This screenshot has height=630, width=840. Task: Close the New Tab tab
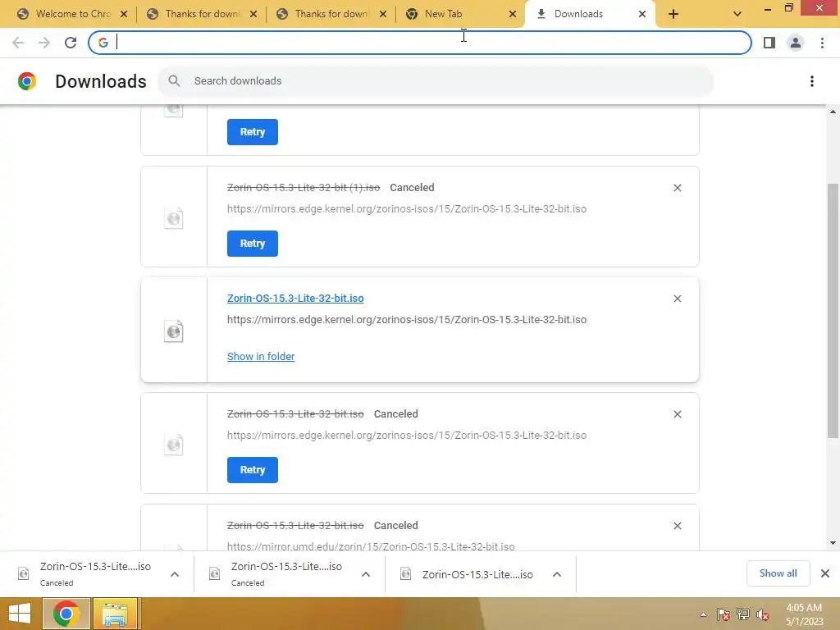coord(512,15)
